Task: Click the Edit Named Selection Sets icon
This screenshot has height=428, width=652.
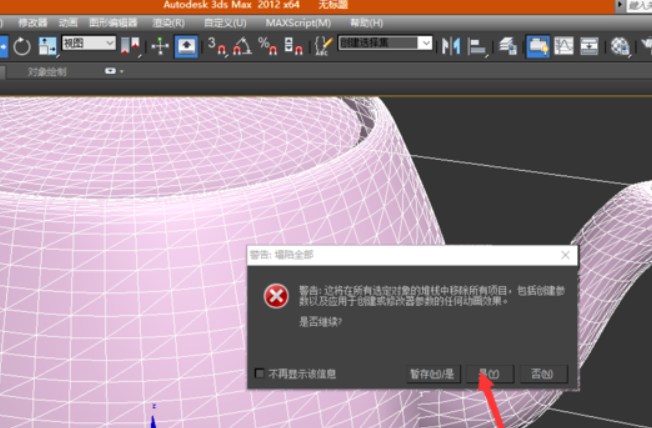Action: [x=322, y=46]
